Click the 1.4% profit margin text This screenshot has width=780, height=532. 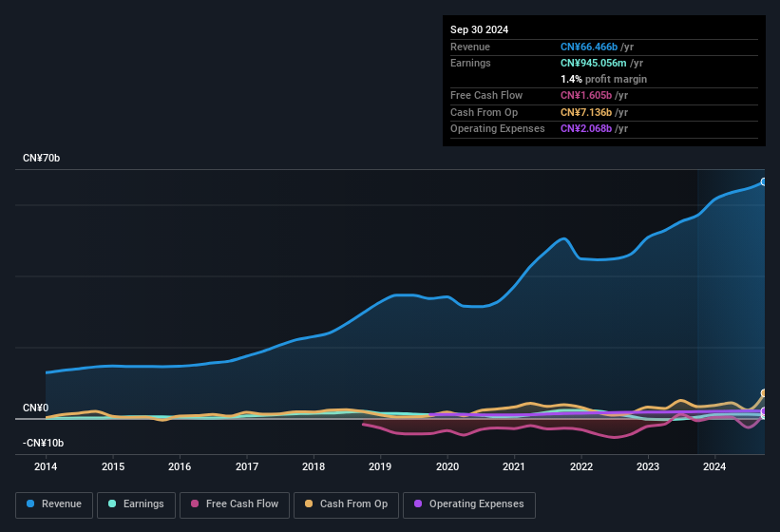tap(603, 79)
